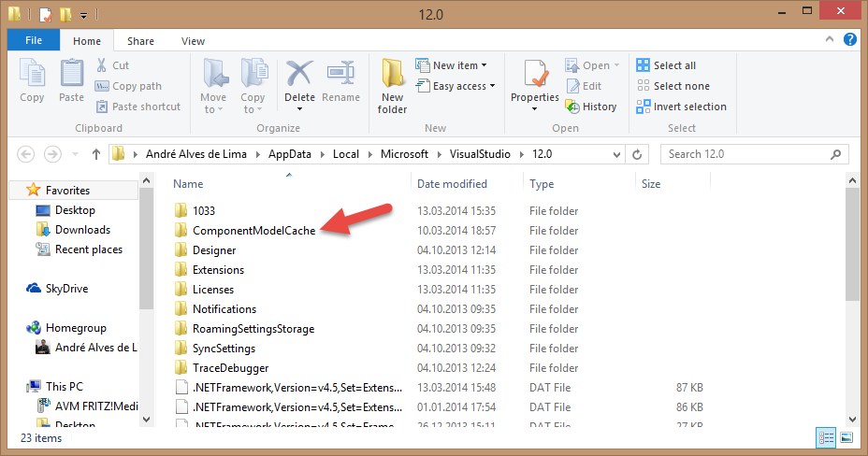The image size is (868, 456).
Task: Click the navigation pane scrollbar thumb
Action: [146, 249]
